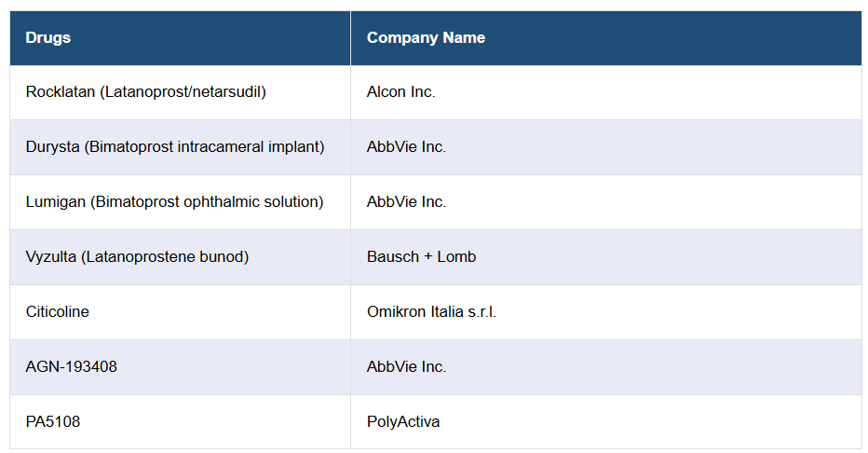Click the PolyActiva company cell
The height and width of the screenshot is (453, 868).
(x=403, y=422)
